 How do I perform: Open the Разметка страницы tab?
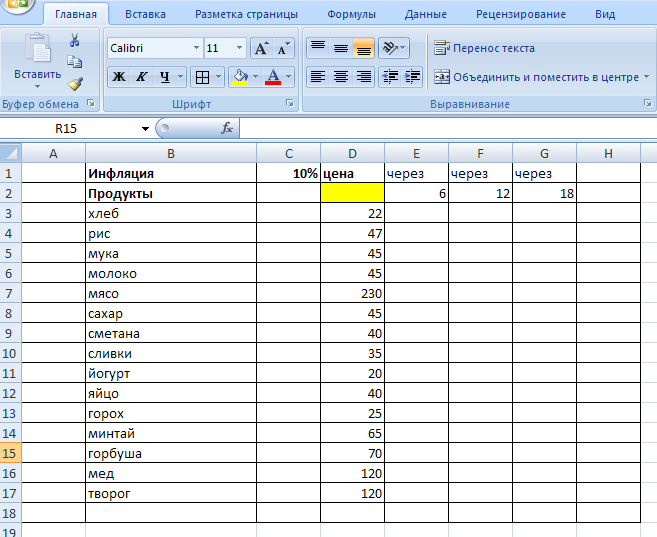pos(246,15)
